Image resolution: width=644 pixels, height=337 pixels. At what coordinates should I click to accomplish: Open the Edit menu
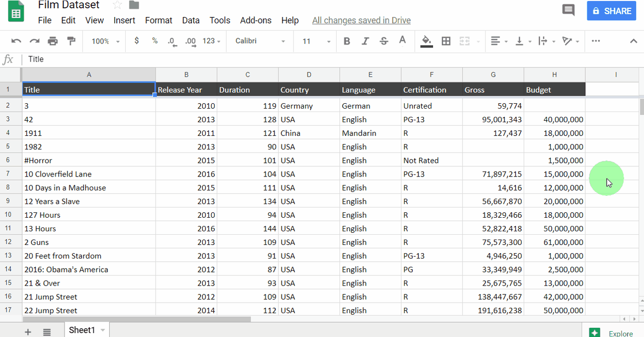pyautogui.click(x=68, y=20)
